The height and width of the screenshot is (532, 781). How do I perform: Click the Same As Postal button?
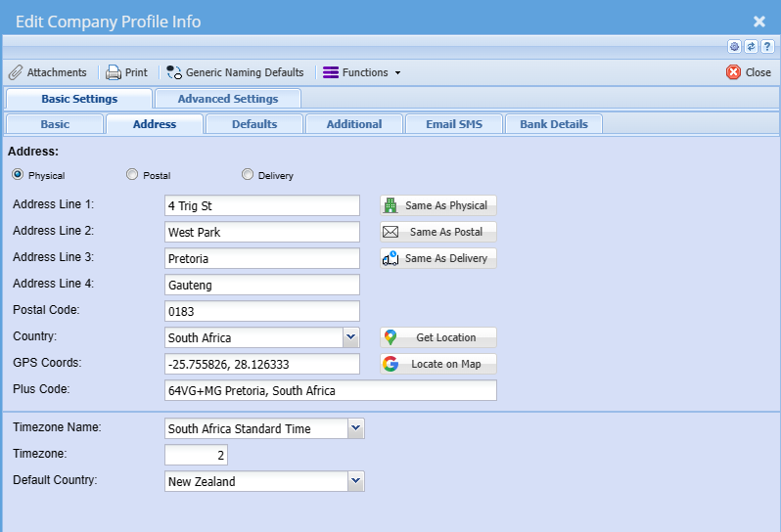[x=438, y=232]
